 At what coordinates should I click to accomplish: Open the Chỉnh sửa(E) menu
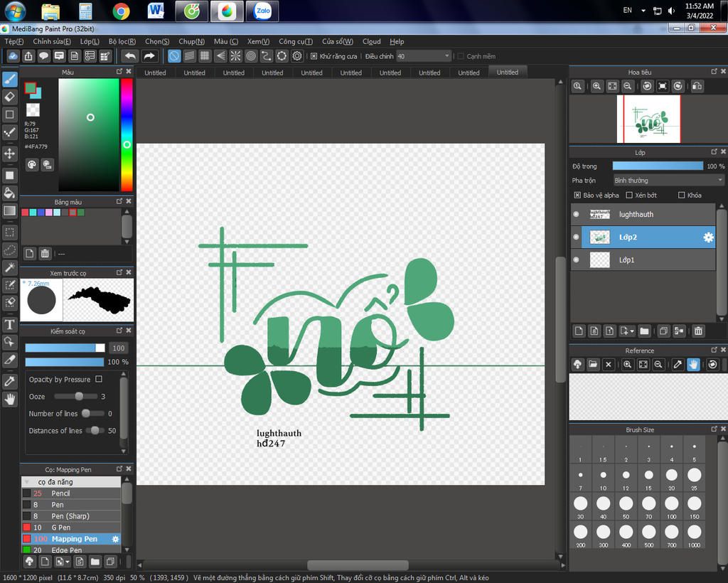pyautogui.click(x=51, y=41)
